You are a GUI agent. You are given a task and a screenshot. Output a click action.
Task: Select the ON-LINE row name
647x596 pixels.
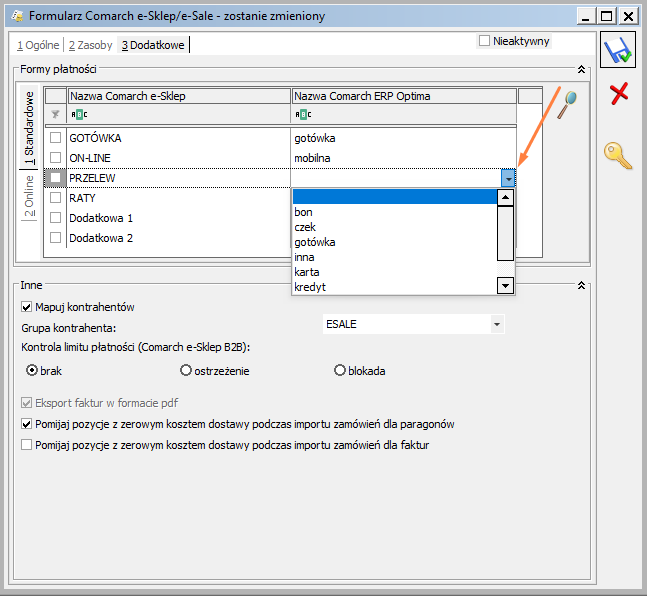pyautogui.click(x=90, y=158)
